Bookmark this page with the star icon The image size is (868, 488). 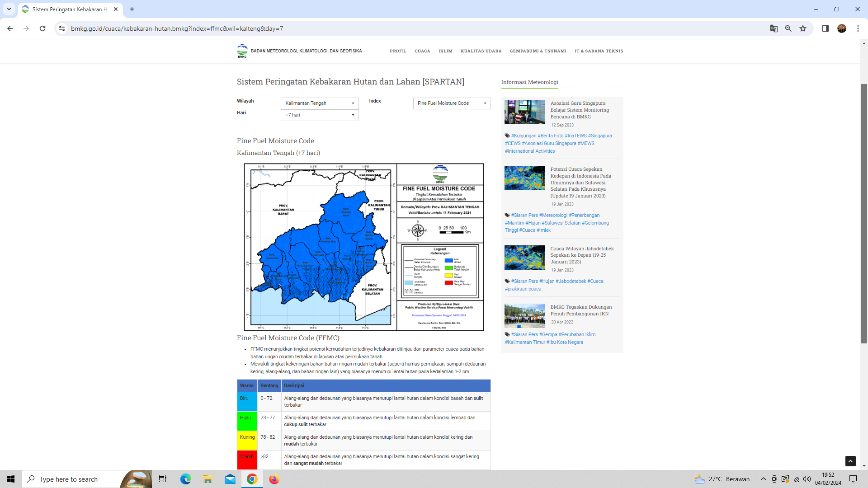click(803, 28)
